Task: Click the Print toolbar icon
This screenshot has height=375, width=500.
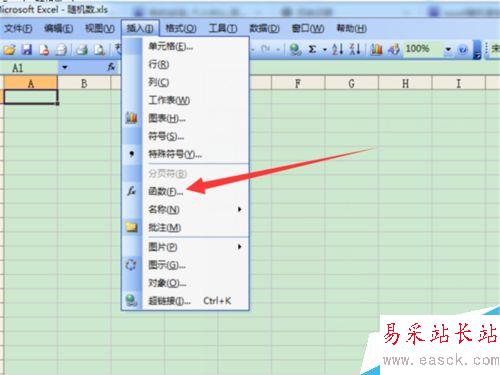Action: coord(82,50)
